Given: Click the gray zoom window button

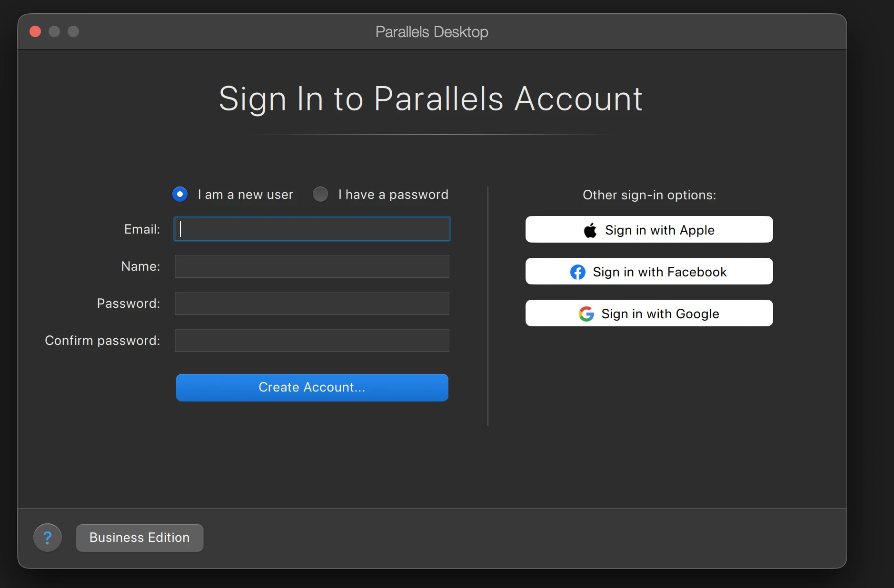Looking at the screenshot, I should coord(73,31).
